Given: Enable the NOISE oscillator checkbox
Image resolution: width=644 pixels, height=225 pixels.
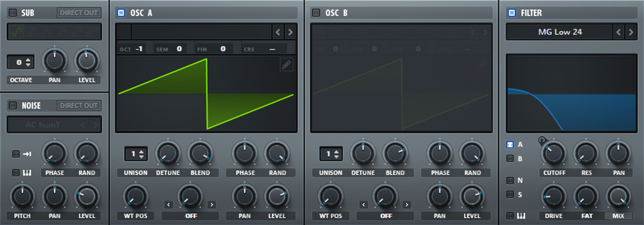Looking at the screenshot, I should pyautogui.click(x=13, y=106).
